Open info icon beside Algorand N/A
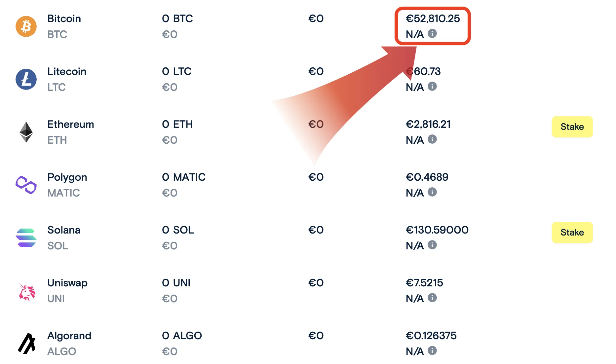 (432, 351)
